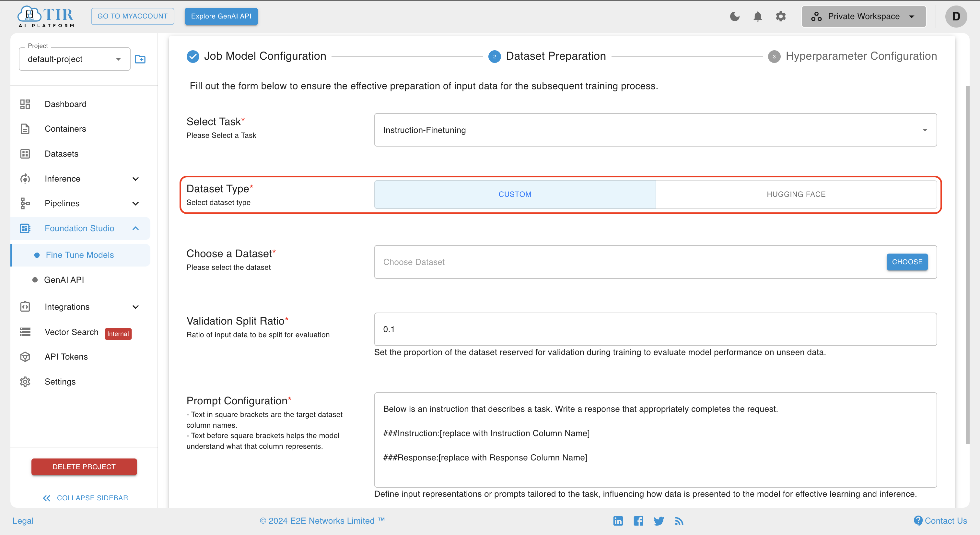980x535 pixels.
Task: Click the Containers sidebar icon
Action: tap(24, 128)
